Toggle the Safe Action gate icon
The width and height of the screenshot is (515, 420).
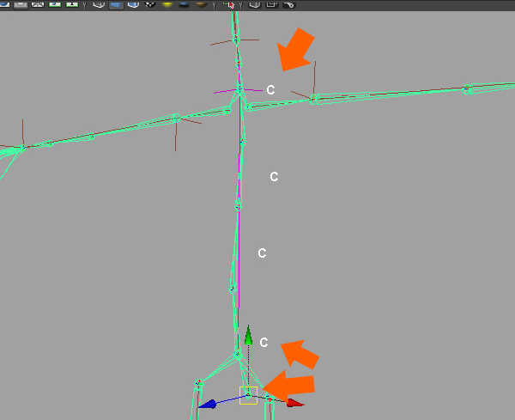55,4
